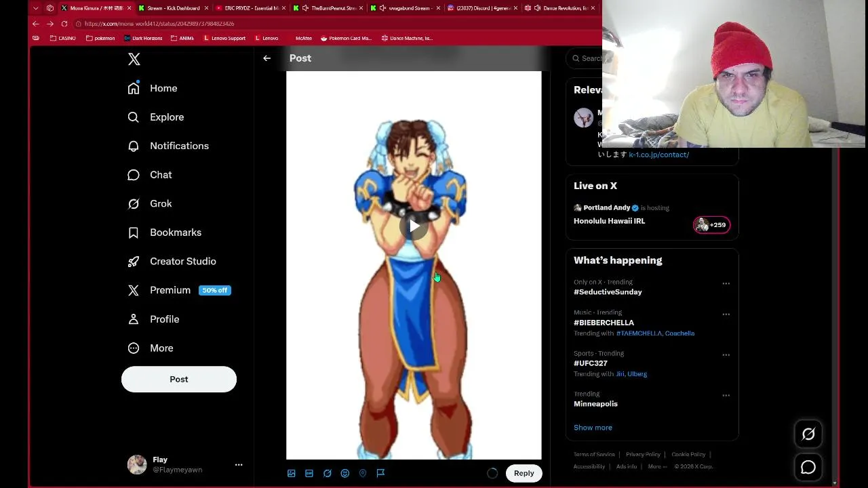Screen dimensions: 868x488
Task: Add a GIF to the reply
Action: click(x=309, y=473)
